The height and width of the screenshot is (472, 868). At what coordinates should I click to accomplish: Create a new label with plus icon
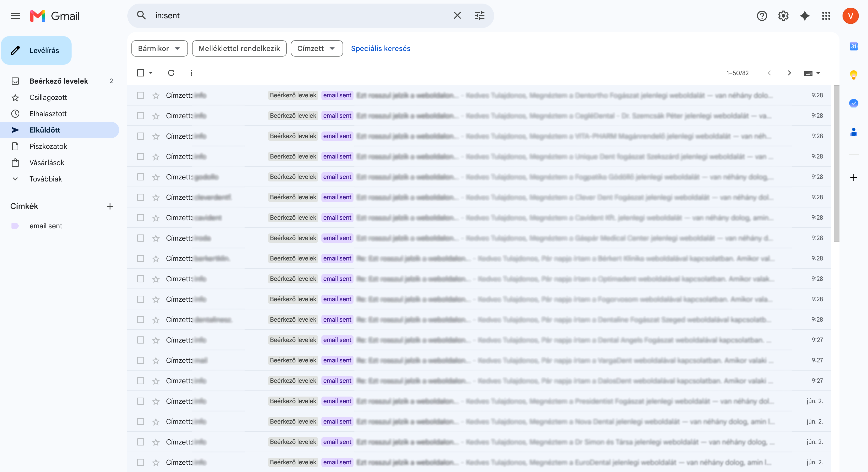pos(110,206)
